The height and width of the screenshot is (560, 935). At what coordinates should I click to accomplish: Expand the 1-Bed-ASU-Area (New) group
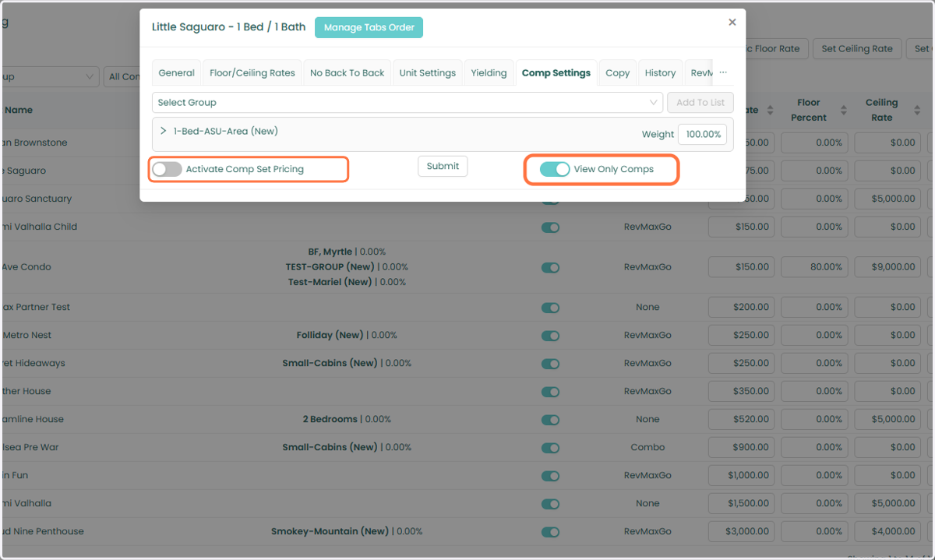[164, 131]
